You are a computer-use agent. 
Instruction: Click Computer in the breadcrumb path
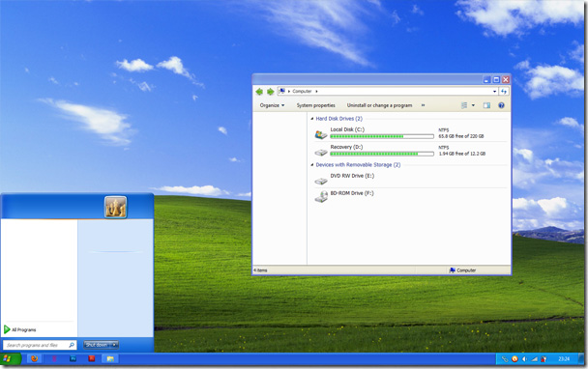(x=302, y=91)
